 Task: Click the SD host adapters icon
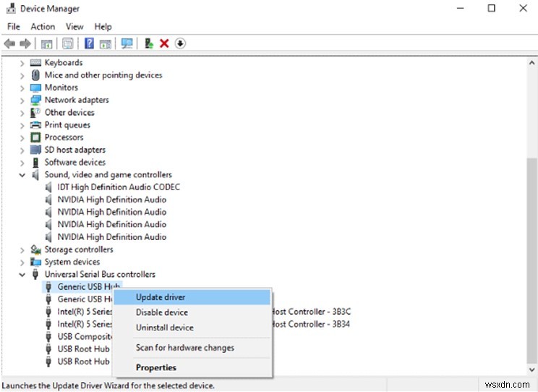click(x=35, y=150)
